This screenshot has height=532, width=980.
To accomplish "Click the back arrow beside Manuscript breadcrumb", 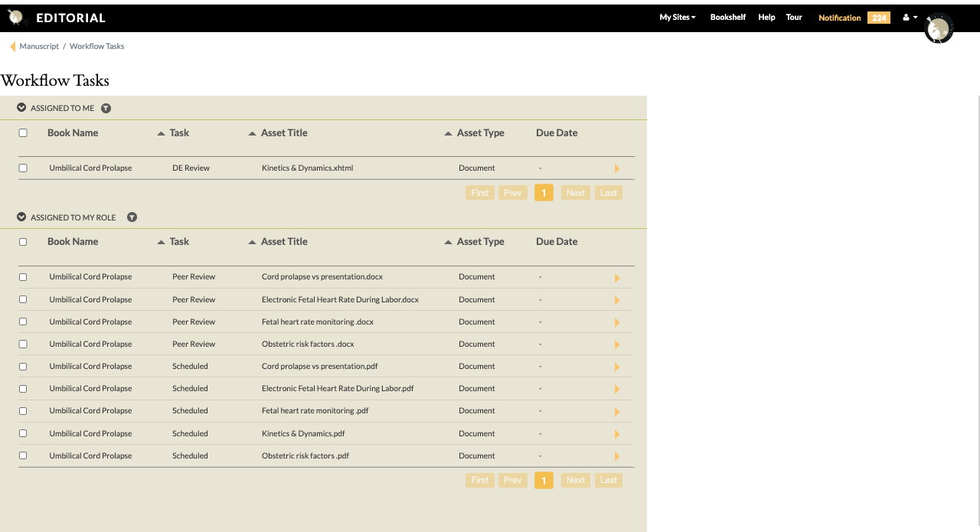I will (12, 47).
